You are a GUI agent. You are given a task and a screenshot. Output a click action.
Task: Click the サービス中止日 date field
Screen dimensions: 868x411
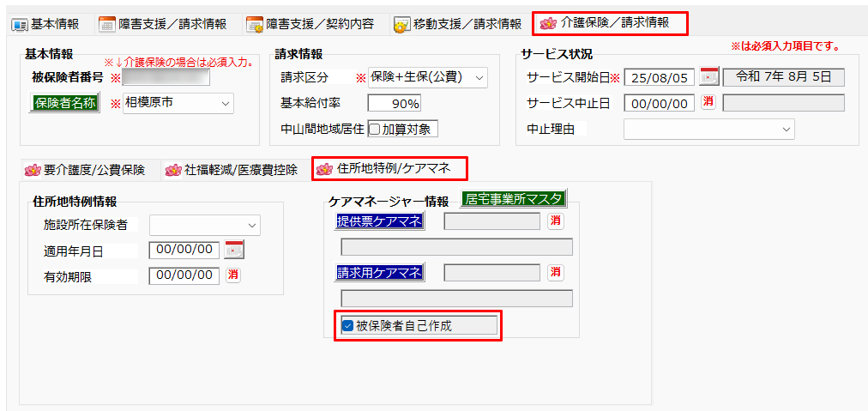660,103
